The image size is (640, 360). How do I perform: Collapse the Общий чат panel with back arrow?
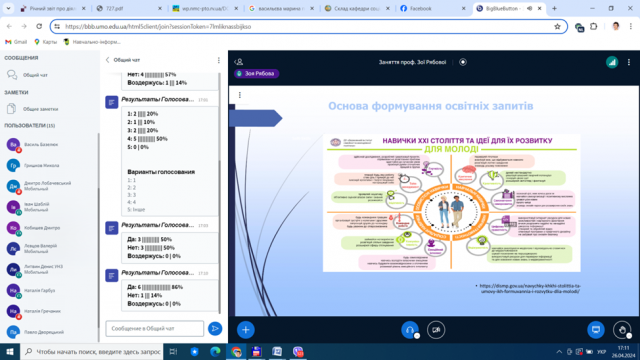[x=108, y=60]
